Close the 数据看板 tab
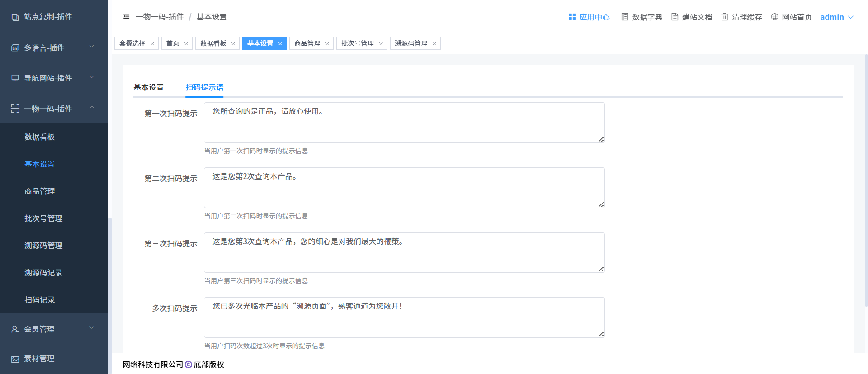Screen dimensions: 868x374 coord(233,44)
